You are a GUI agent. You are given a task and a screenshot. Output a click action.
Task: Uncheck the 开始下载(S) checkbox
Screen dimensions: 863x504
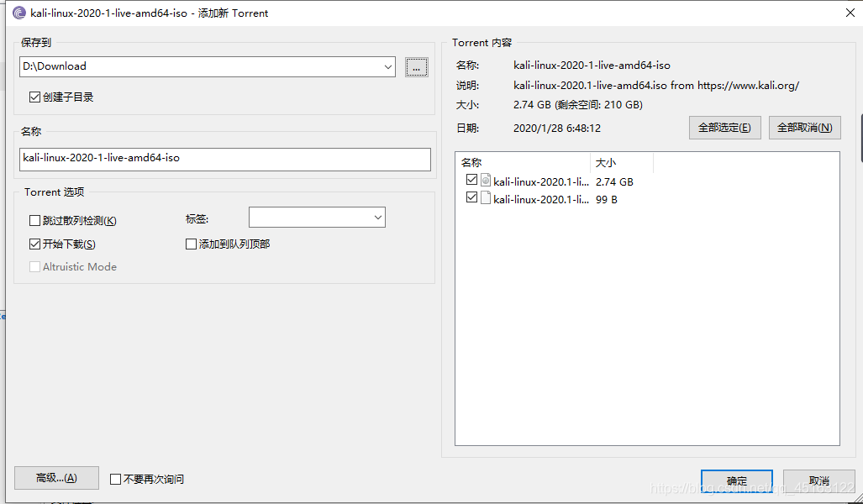point(34,244)
